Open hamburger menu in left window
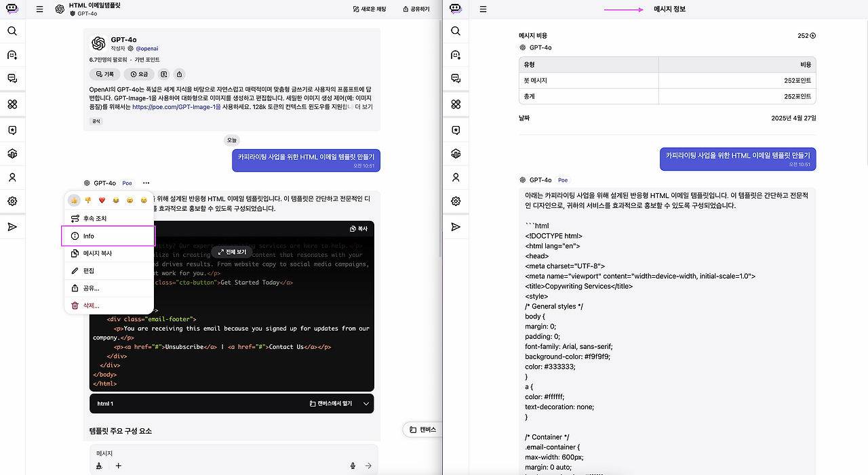The width and height of the screenshot is (868, 475). [40, 9]
